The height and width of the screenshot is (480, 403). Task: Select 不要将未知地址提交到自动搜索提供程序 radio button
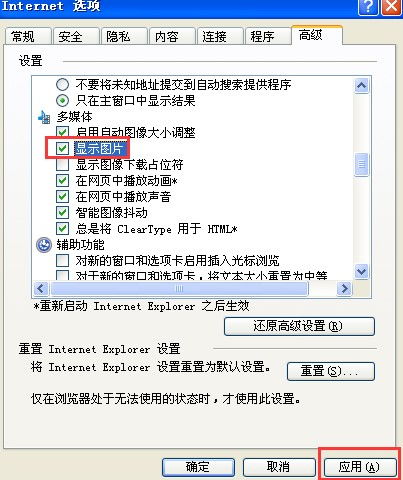tap(62, 85)
